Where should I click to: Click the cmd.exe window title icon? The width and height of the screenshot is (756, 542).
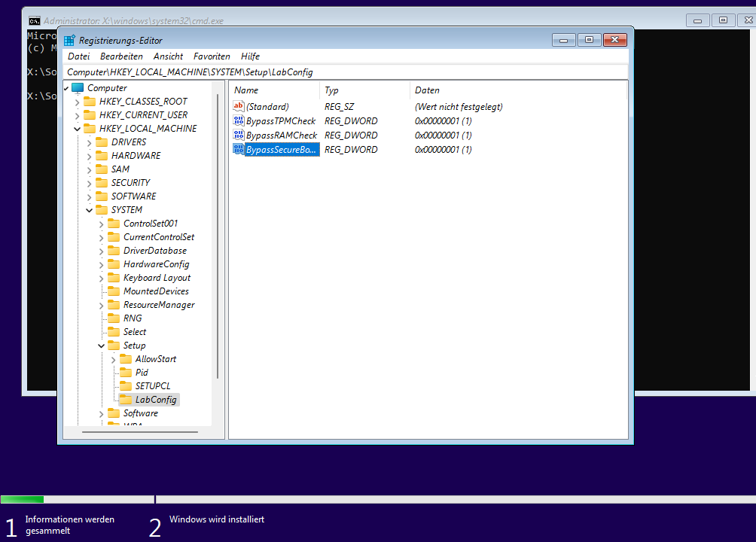34,21
